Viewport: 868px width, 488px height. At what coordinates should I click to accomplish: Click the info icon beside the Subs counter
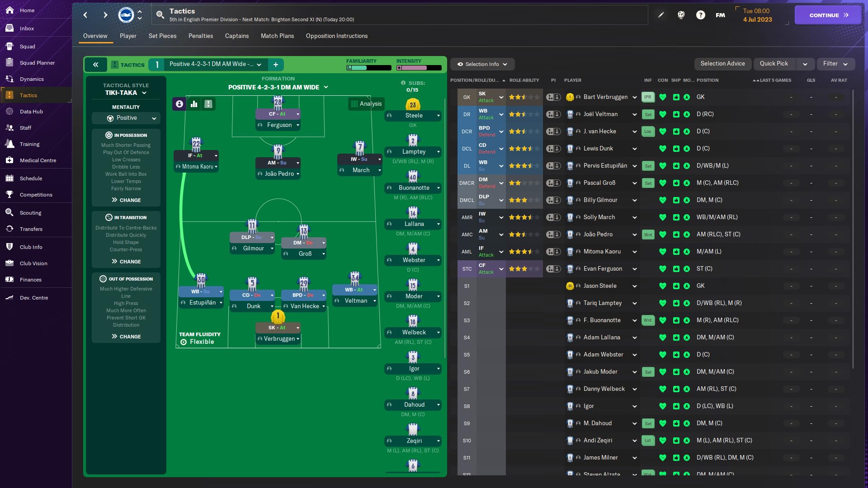(x=403, y=83)
